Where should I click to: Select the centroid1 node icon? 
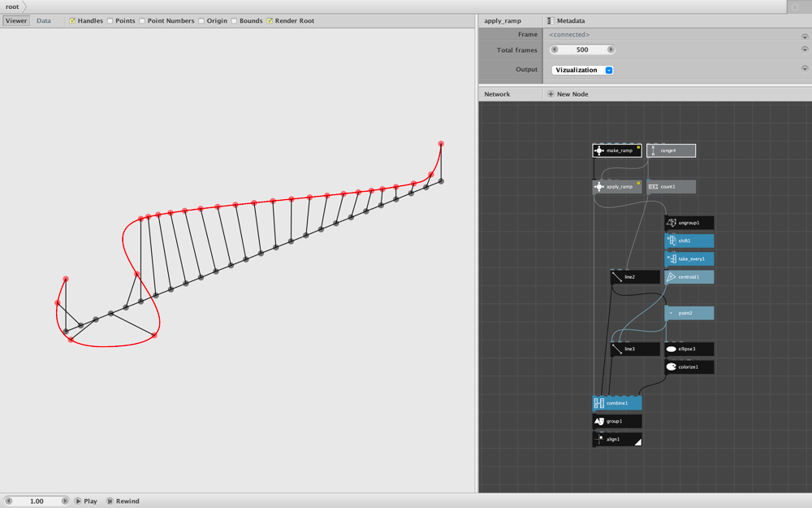pos(672,277)
